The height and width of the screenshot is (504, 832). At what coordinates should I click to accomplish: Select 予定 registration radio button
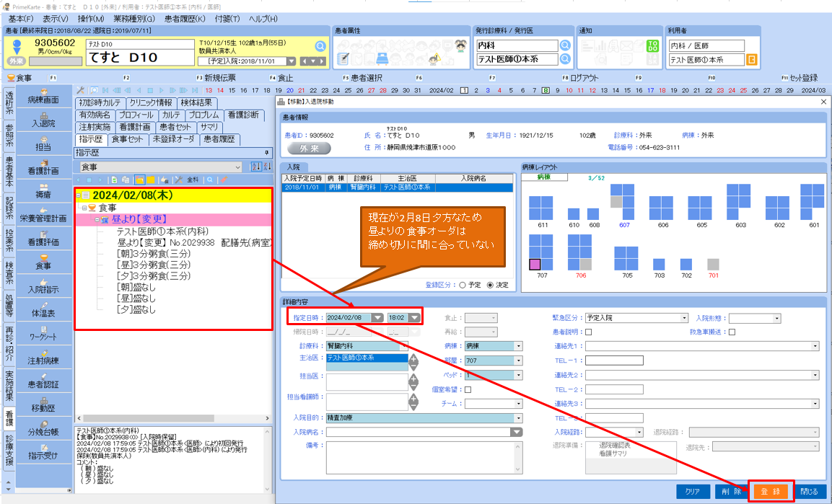pos(462,285)
